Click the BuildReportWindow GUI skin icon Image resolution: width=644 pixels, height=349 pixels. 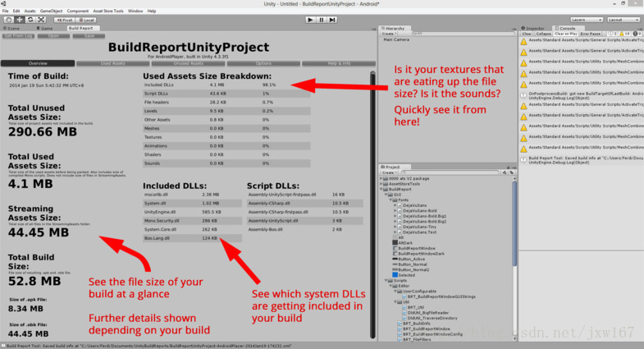[x=395, y=248]
